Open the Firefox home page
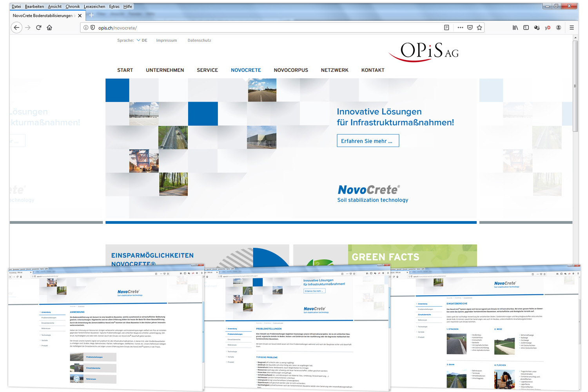 coord(49,27)
